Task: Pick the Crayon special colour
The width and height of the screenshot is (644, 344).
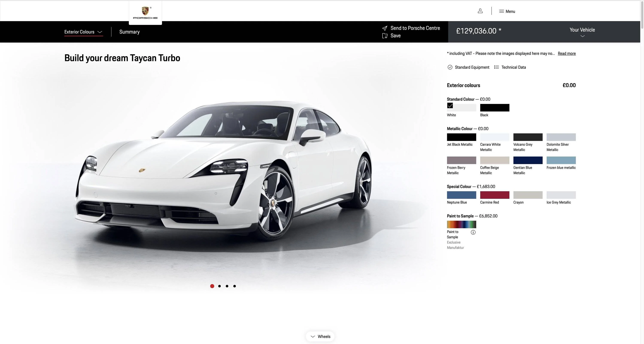Action: (528, 195)
